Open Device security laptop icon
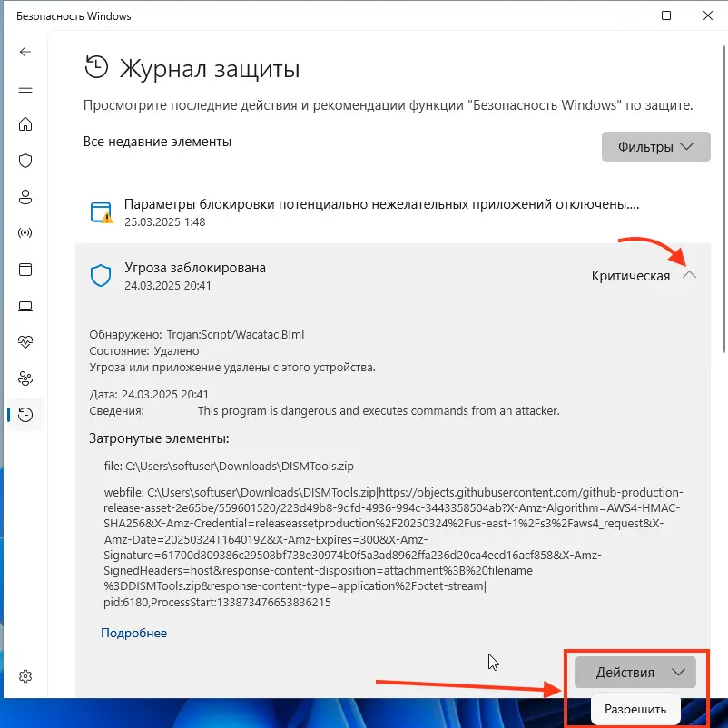 tap(25, 306)
